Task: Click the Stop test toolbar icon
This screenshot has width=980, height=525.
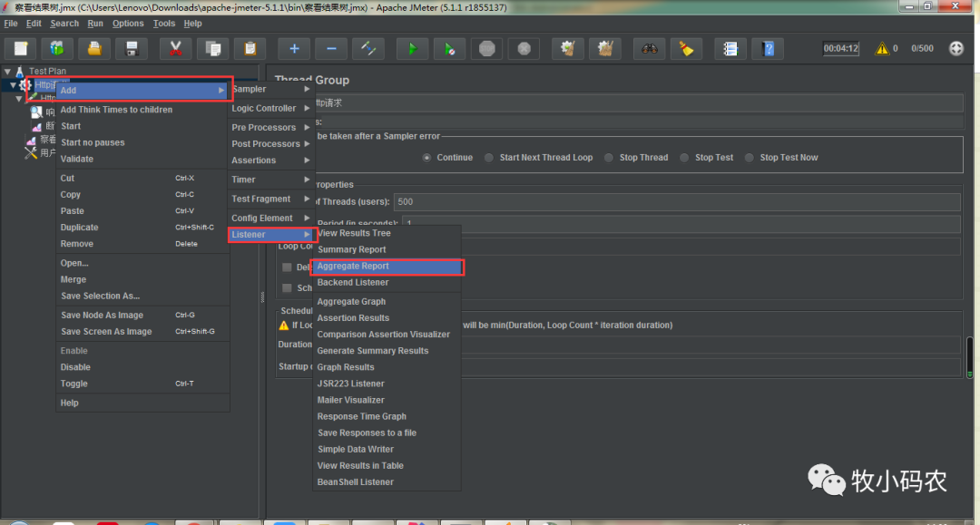Action: click(487, 49)
